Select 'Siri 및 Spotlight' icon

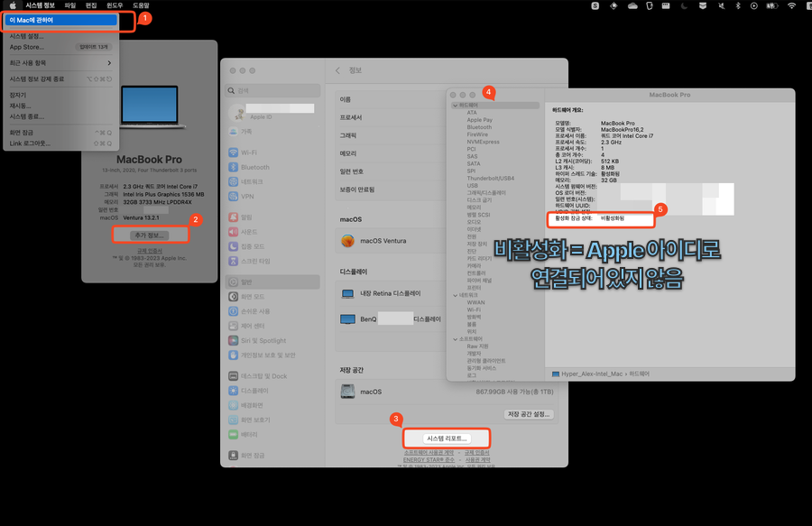coord(234,341)
